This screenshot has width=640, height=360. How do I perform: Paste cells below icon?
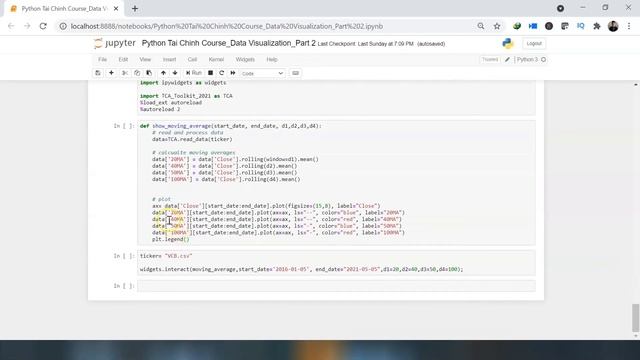pyautogui.click(x=149, y=73)
